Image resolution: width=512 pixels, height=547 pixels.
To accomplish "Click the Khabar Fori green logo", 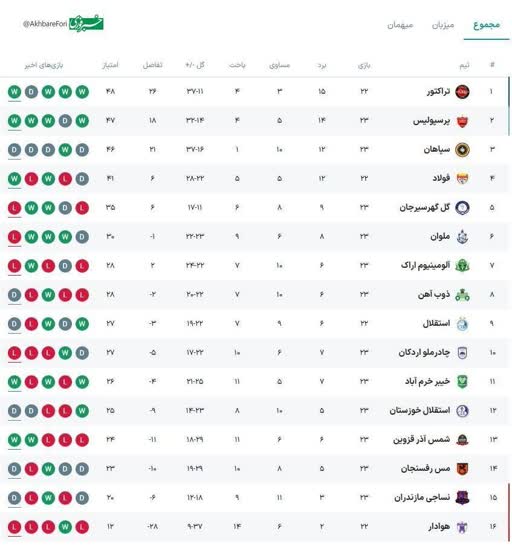I will 86,23.
